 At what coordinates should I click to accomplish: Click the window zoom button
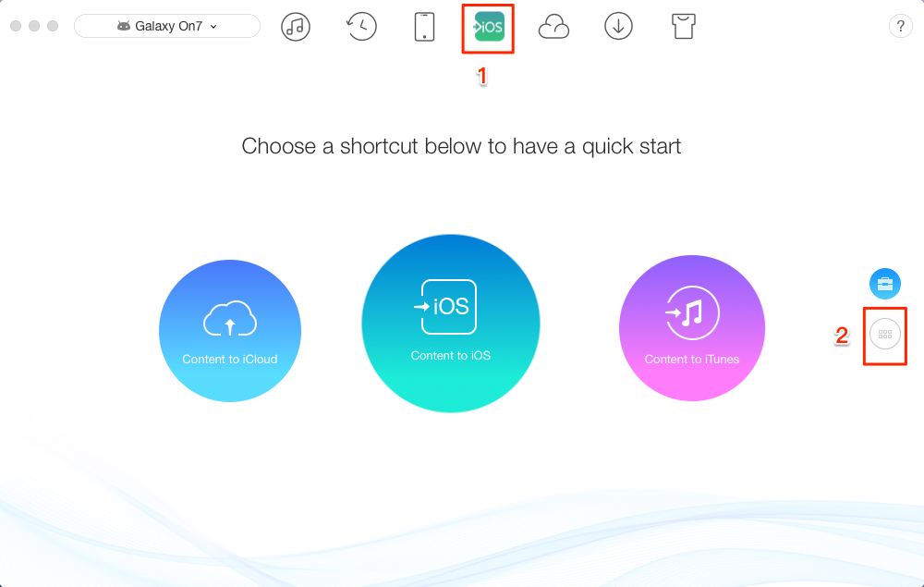53,26
